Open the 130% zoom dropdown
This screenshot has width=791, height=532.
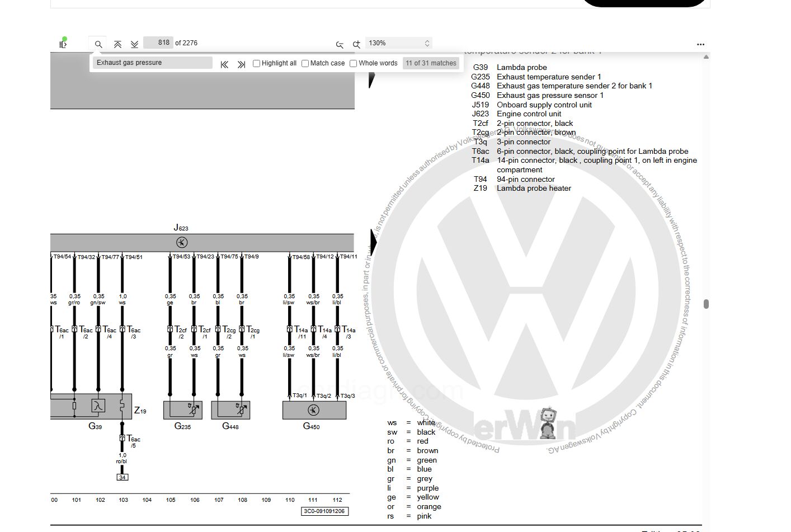tap(398, 43)
